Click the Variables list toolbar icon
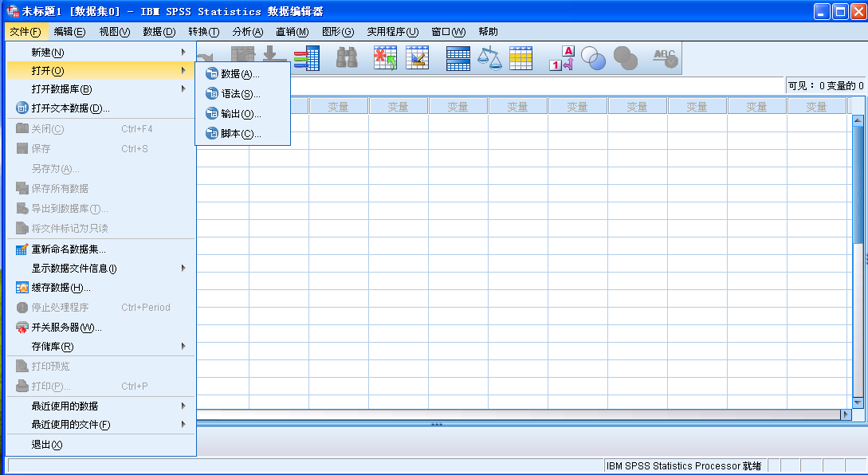 click(x=306, y=58)
